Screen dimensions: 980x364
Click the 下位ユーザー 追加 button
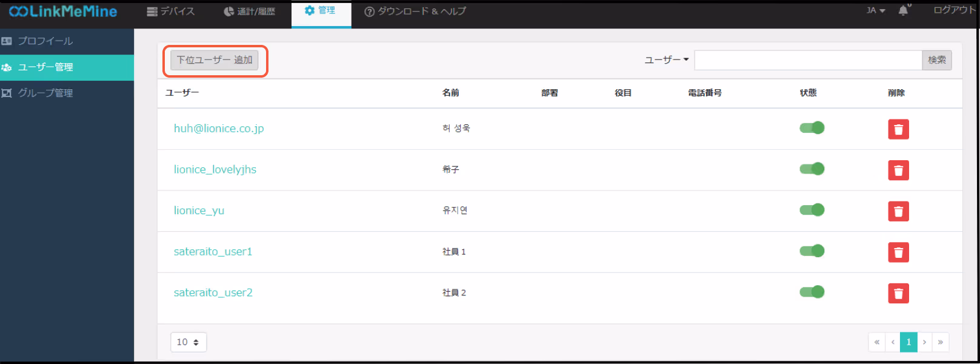pos(215,60)
